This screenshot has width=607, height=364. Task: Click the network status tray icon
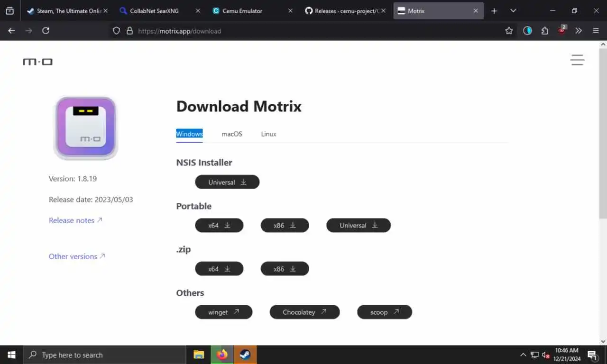point(534,355)
